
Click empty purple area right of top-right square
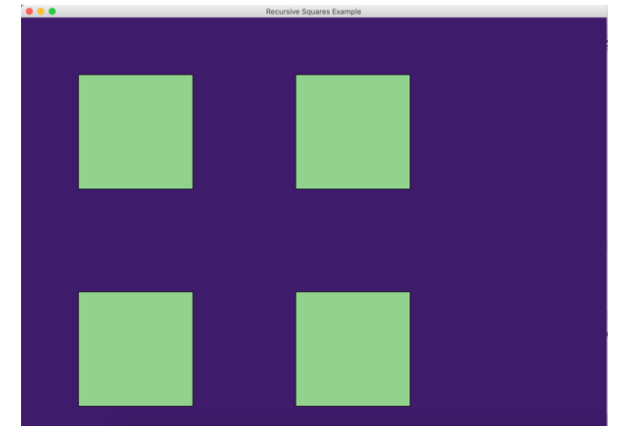coord(508,132)
